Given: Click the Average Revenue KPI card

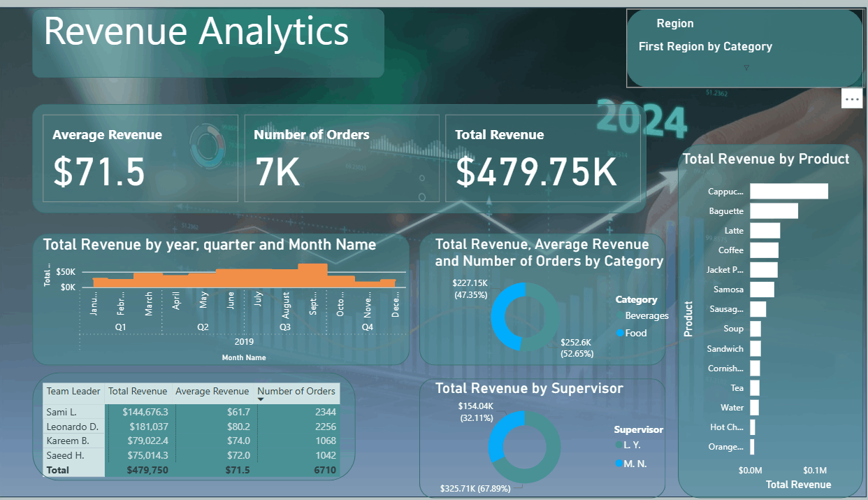Looking at the screenshot, I should point(140,157).
